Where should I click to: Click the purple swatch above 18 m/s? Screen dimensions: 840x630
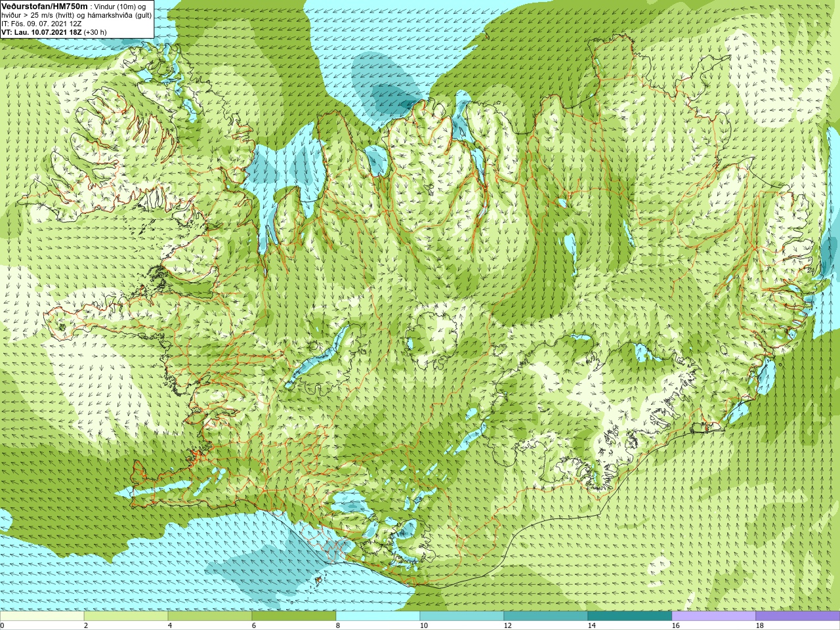[x=798, y=616]
